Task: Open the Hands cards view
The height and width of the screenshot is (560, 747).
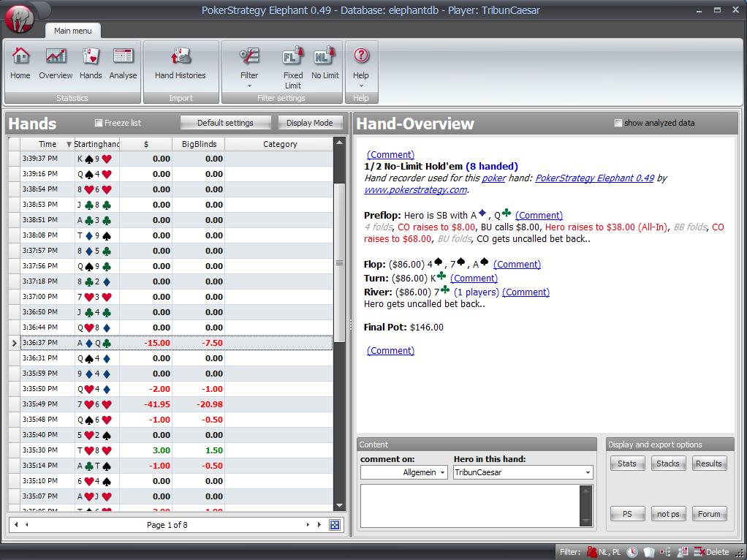Action: (91, 64)
